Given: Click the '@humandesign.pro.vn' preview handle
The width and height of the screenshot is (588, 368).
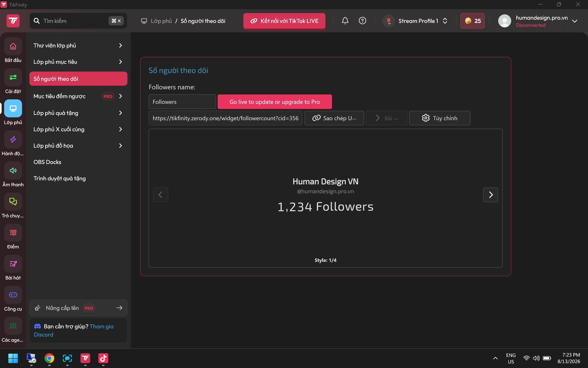Looking at the screenshot, I should (x=326, y=191).
